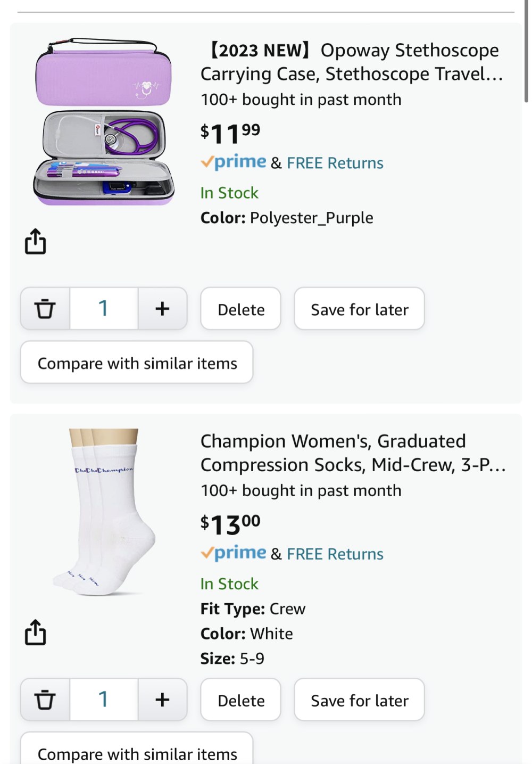Open Champion Women's Compression Socks title
This screenshot has width=532, height=764.
tap(353, 453)
